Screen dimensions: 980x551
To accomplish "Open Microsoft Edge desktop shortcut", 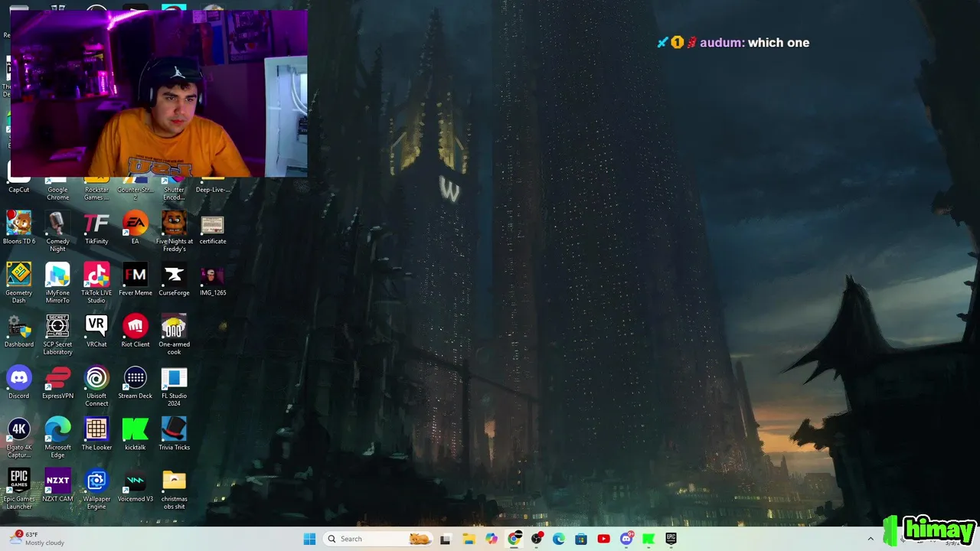I will point(57,429).
